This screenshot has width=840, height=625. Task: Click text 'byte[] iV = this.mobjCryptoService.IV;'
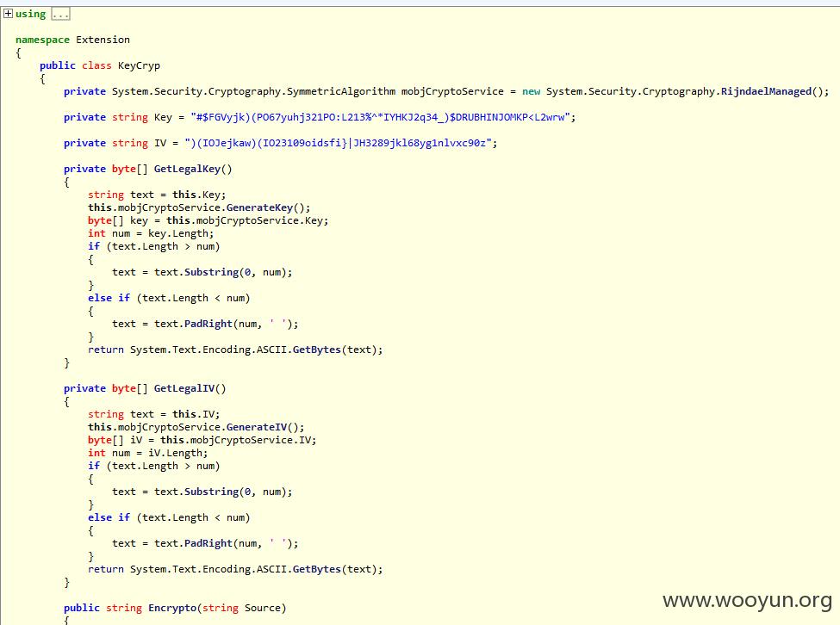202,440
